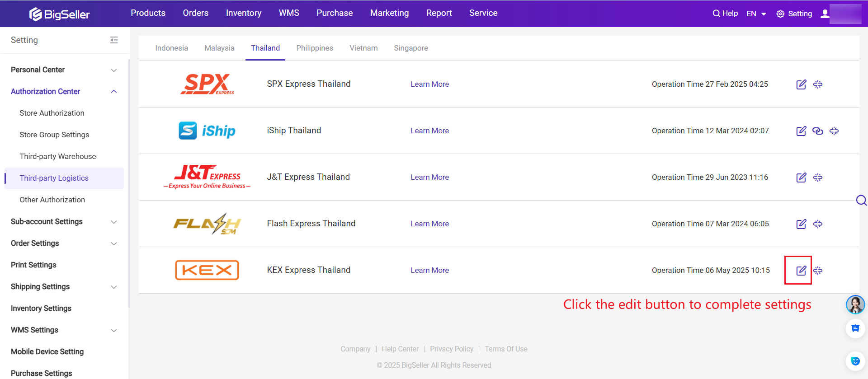Switch to the Malaysia tab
Viewport: 868px width, 379px height.
(219, 48)
